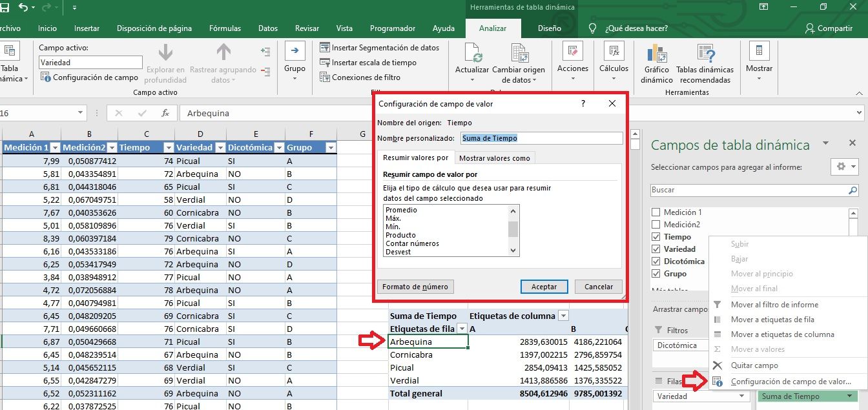Uncheck the Variedad field checkbox
The height and width of the screenshot is (410, 868).
[x=656, y=249]
